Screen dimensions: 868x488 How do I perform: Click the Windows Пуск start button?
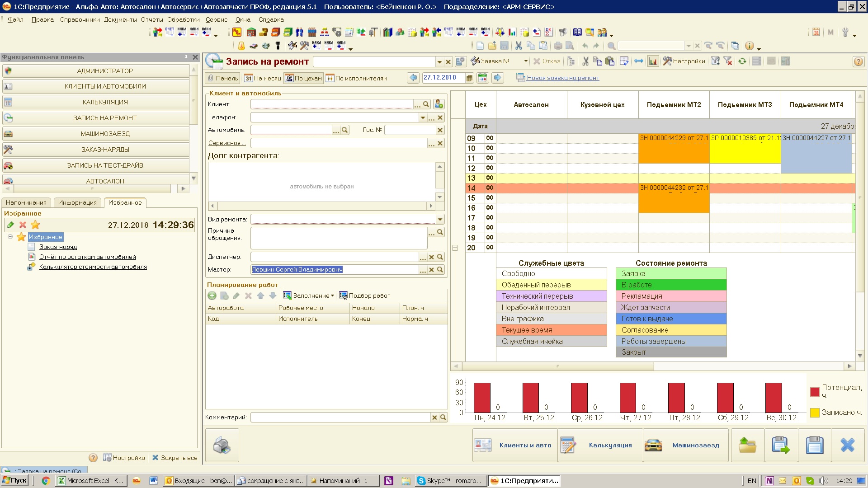point(15,481)
